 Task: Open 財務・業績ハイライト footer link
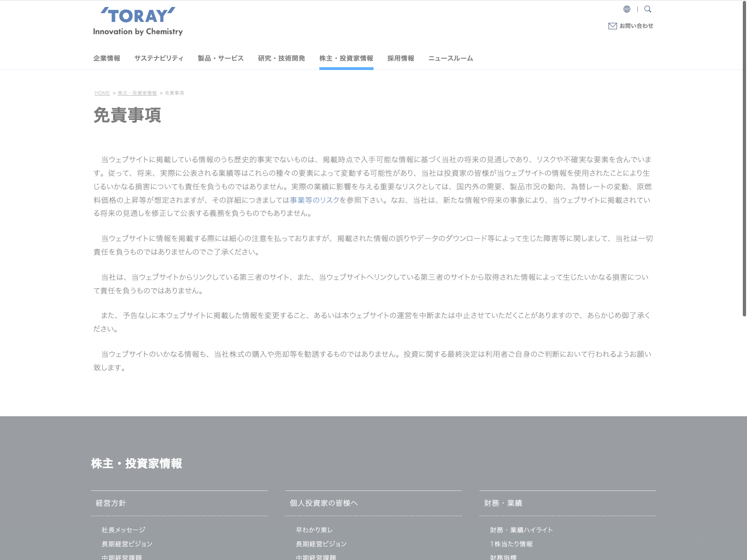point(521,530)
